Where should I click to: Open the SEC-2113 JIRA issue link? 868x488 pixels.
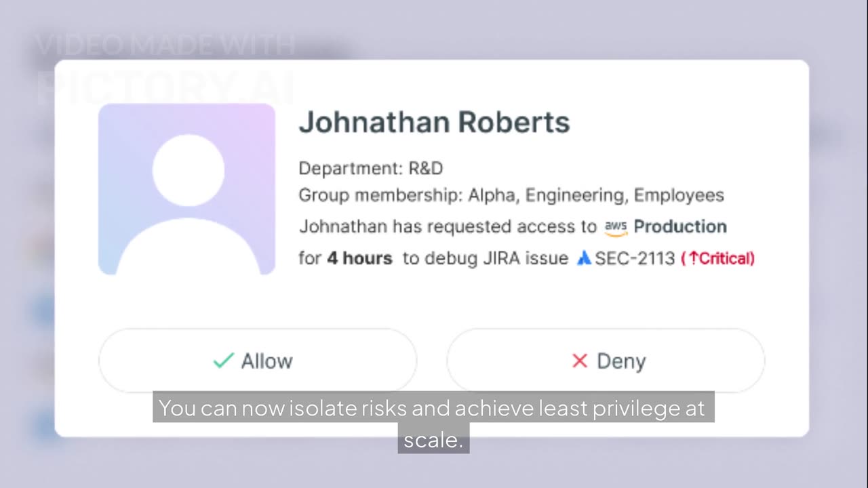pos(635,258)
